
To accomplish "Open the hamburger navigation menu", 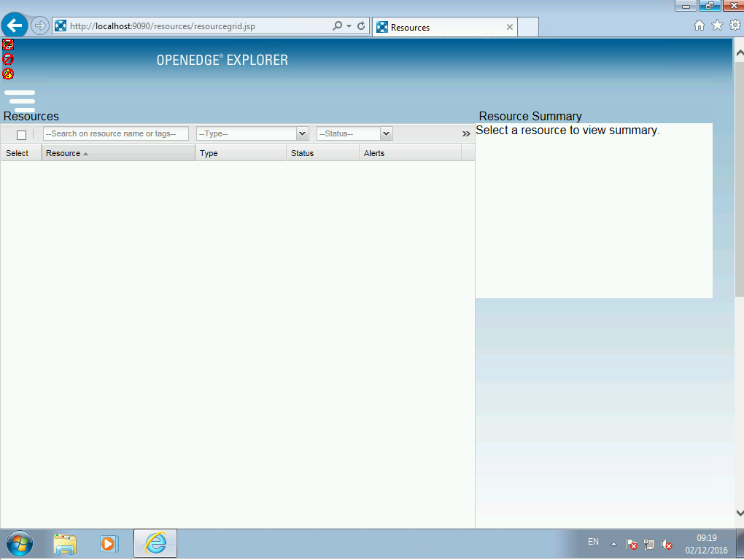I will pyautogui.click(x=20, y=101).
